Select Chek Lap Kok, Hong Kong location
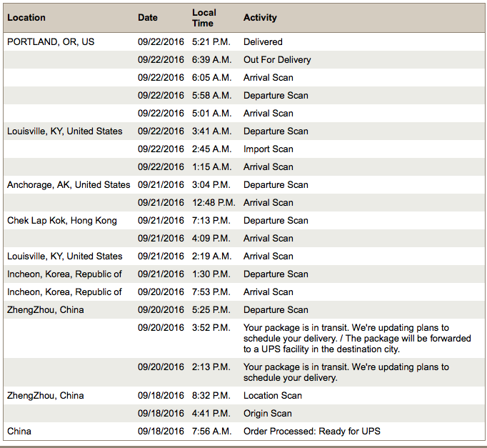This screenshot has width=487, height=448. pos(62,221)
